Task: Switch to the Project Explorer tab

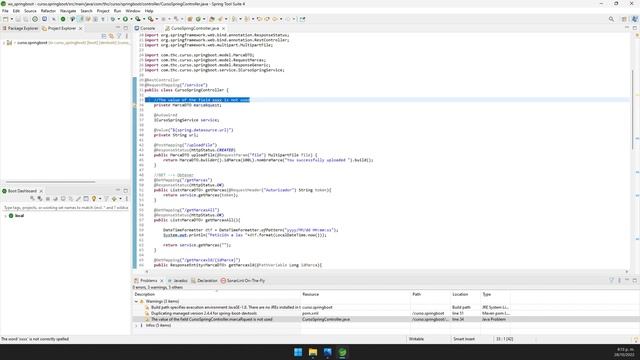Action: (59, 28)
